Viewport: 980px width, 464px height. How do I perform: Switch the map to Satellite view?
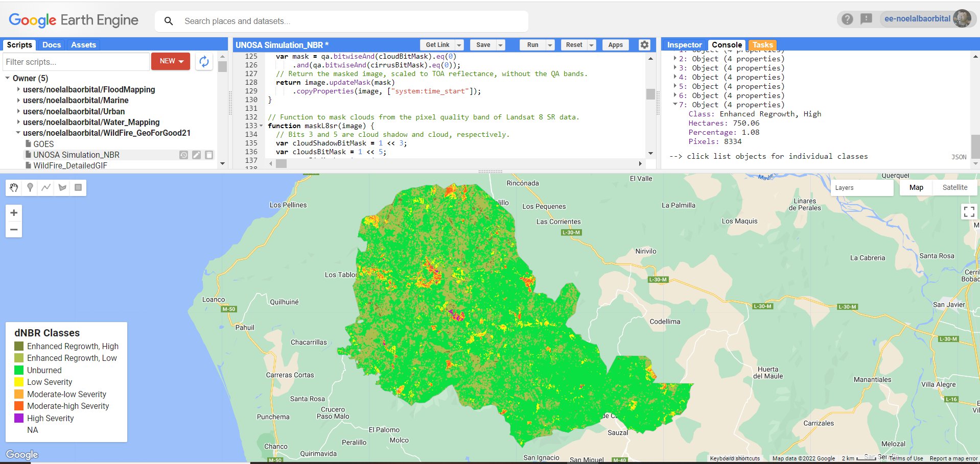tap(954, 187)
